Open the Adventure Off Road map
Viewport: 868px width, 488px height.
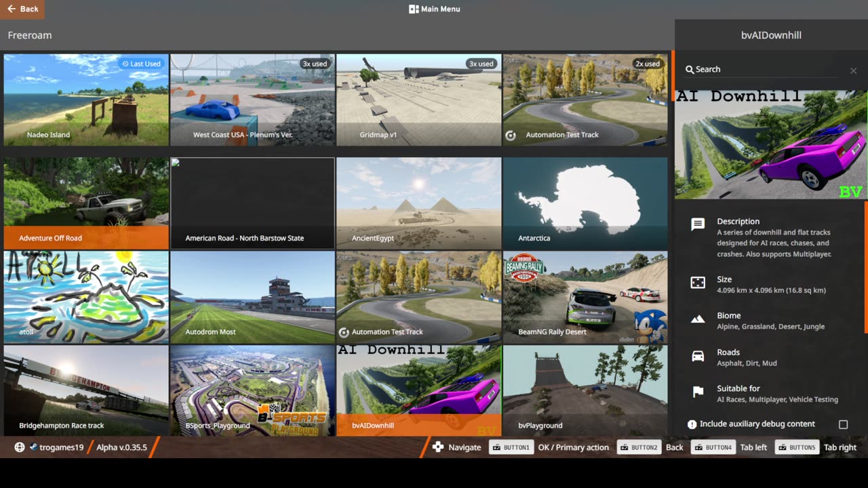(x=86, y=203)
